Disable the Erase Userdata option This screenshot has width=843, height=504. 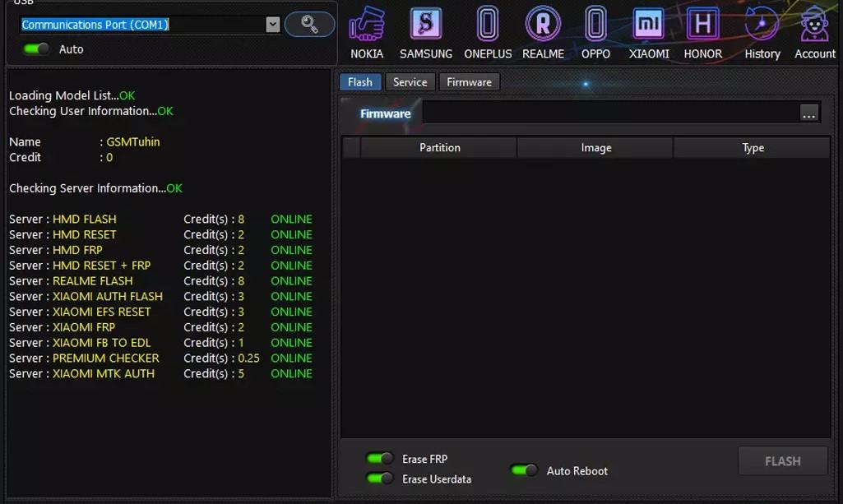point(380,478)
